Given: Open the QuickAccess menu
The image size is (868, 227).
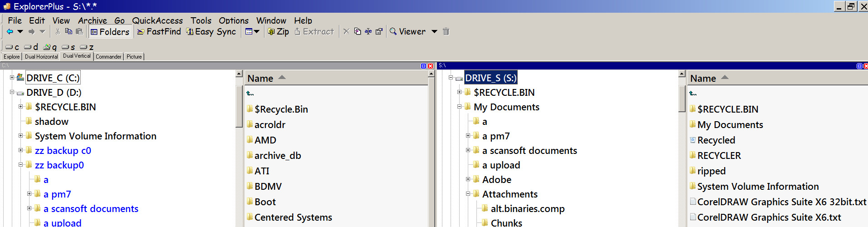Looking at the screenshot, I should tap(157, 20).
